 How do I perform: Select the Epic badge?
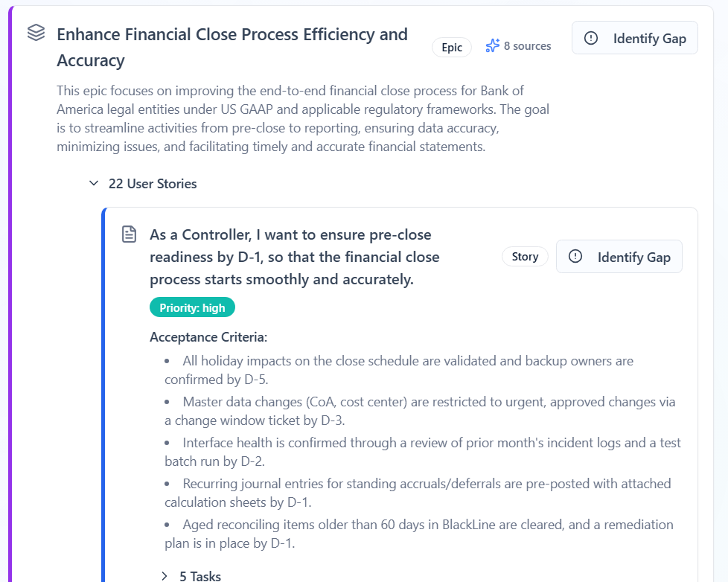[452, 46]
